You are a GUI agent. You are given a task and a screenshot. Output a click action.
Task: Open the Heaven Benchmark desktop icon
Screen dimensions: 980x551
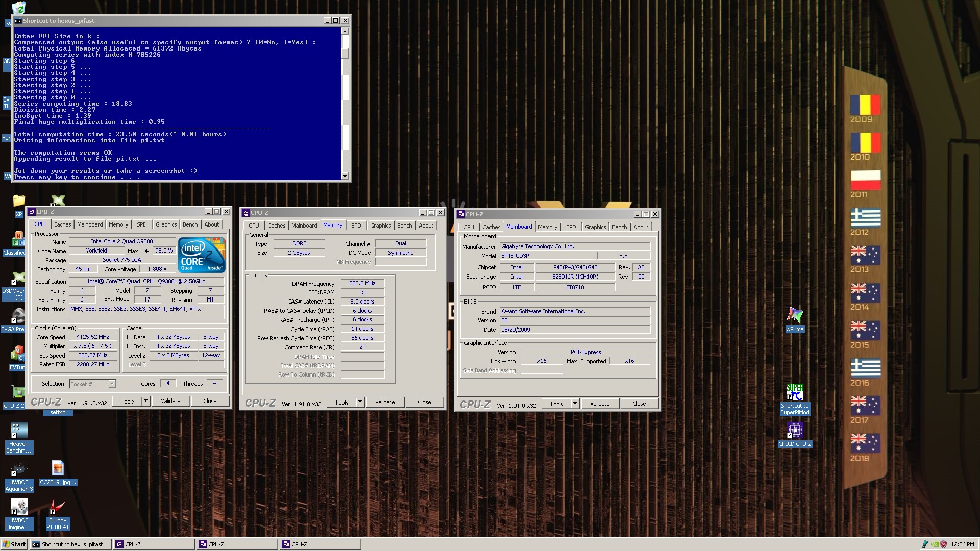point(19,438)
